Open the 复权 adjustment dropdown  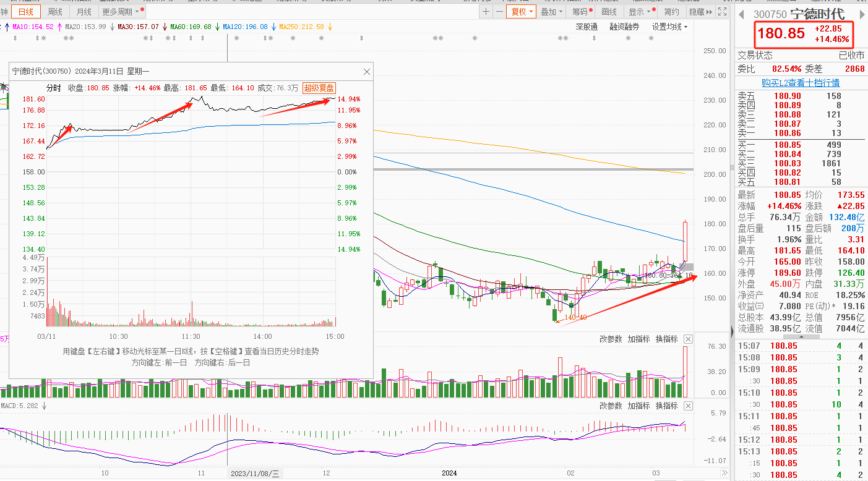pyautogui.click(x=521, y=12)
